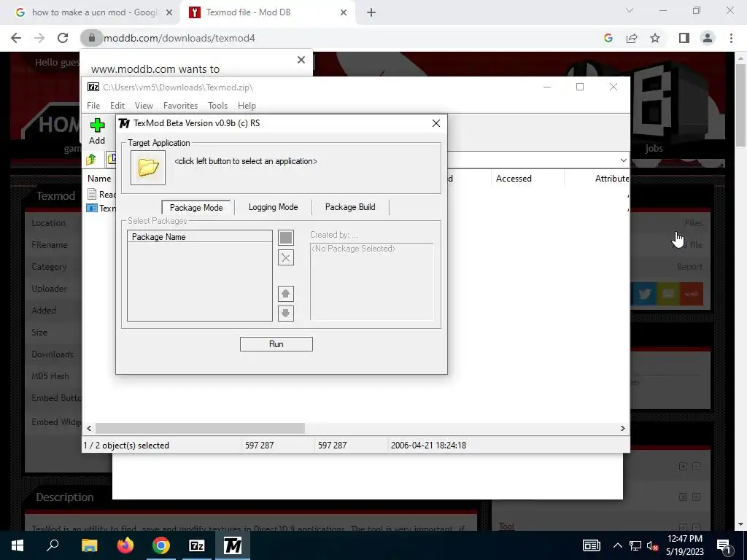Close the moddb.com permission popup
The image size is (747, 560).
(x=301, y=60)
